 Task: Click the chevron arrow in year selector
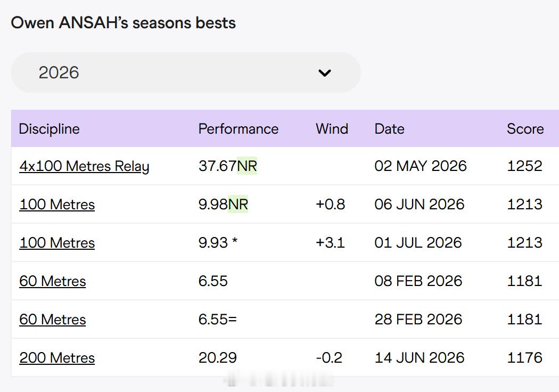(324, 73)
